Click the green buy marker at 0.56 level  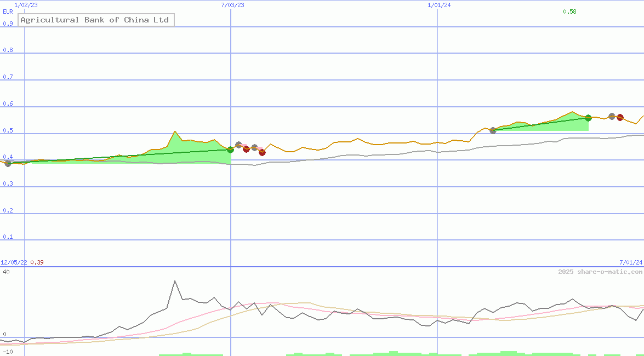pyautogui.click(x=588, y=117)
